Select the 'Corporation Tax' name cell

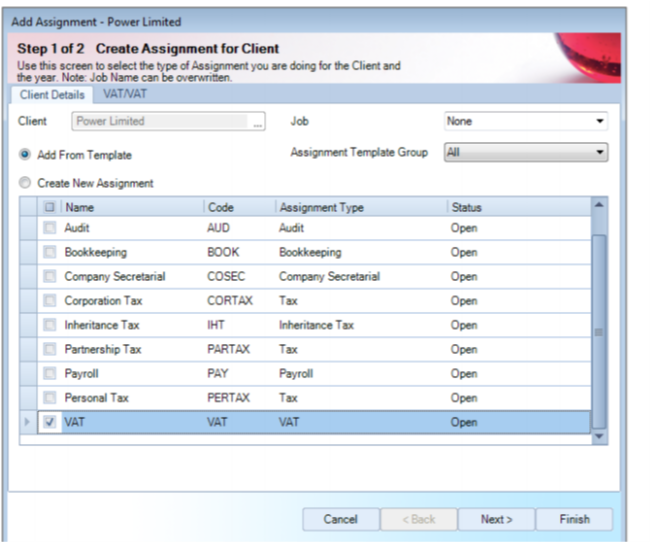coord(132,301)
